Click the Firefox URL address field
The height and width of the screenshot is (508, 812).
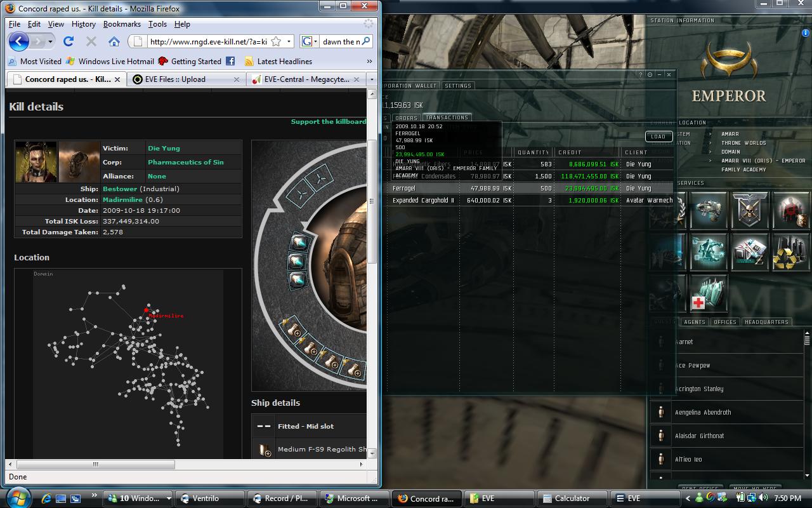click(208, 42)
